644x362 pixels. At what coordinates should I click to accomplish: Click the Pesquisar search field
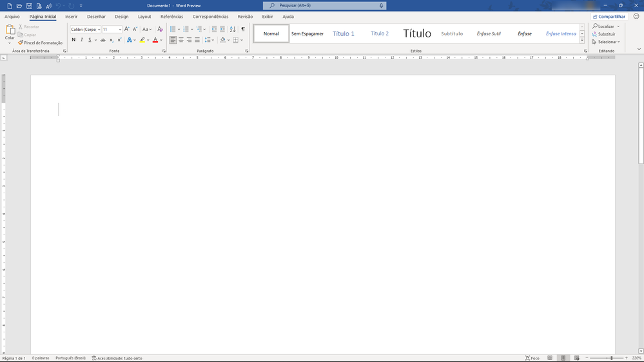pyautogui.click(x=324, y=6)
